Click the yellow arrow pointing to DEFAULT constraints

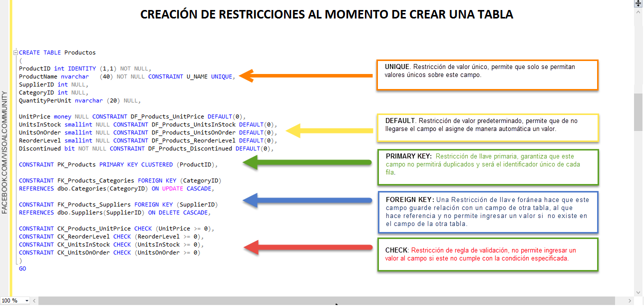[329, 131]
